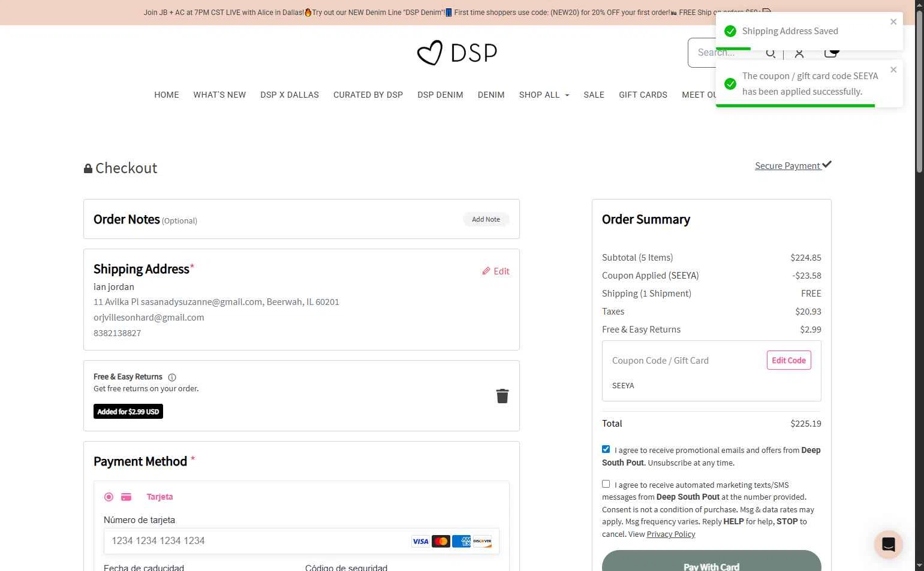This screenshot has height=571, width=924.
Task: Click Added for $2.99 USD badge
Action: (x=128, y=412)
